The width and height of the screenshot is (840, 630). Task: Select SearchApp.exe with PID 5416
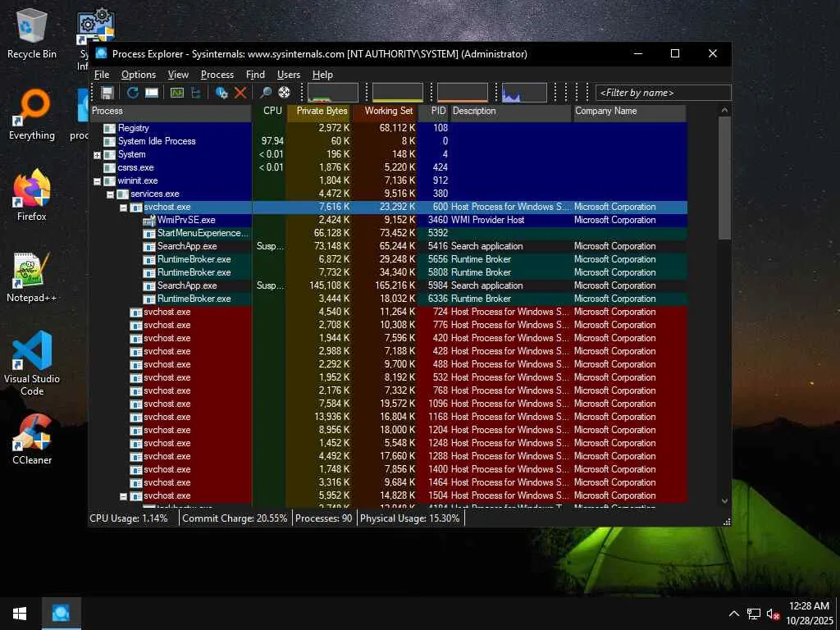[x=388, y=246]
